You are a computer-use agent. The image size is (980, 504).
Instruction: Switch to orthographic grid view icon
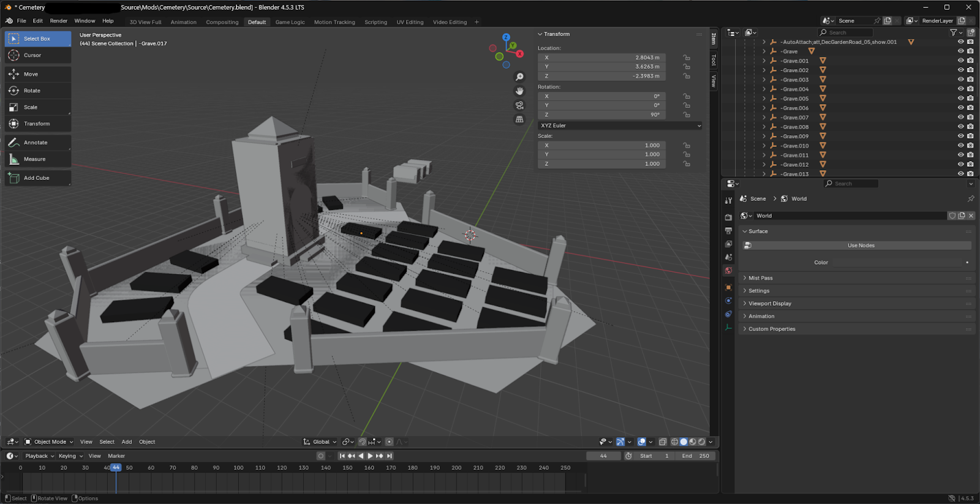519,119
